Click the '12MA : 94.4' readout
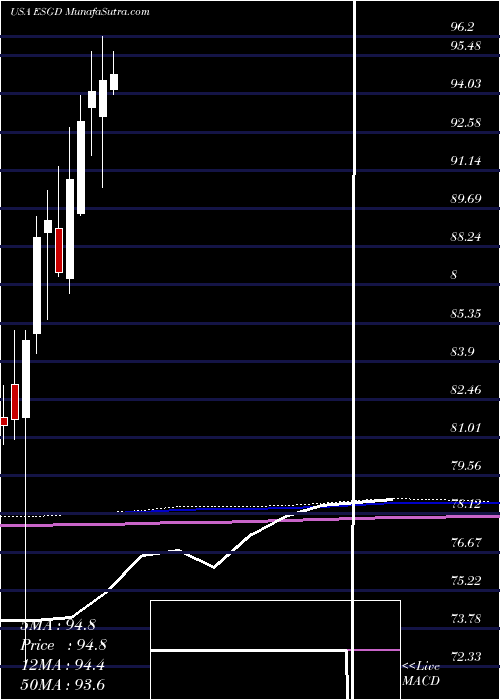 tap(63, 665)
